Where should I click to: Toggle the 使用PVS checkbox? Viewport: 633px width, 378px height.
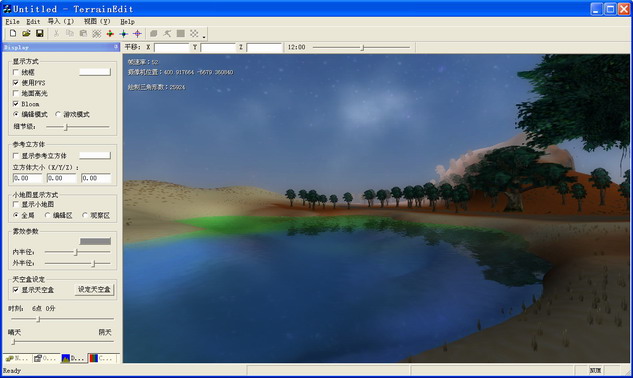point(16,83)
